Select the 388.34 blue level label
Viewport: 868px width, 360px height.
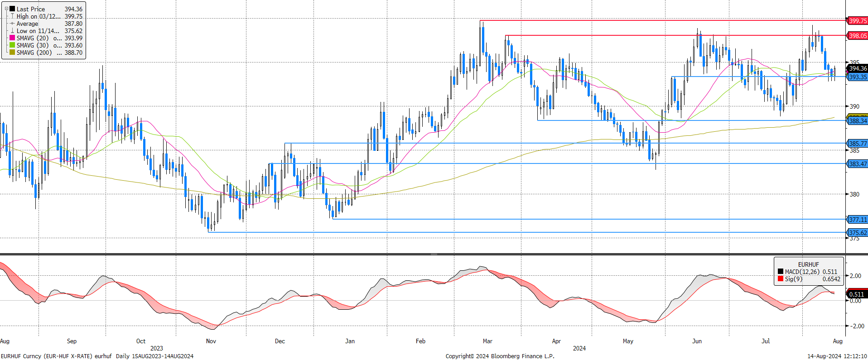(x=857, y=121)
